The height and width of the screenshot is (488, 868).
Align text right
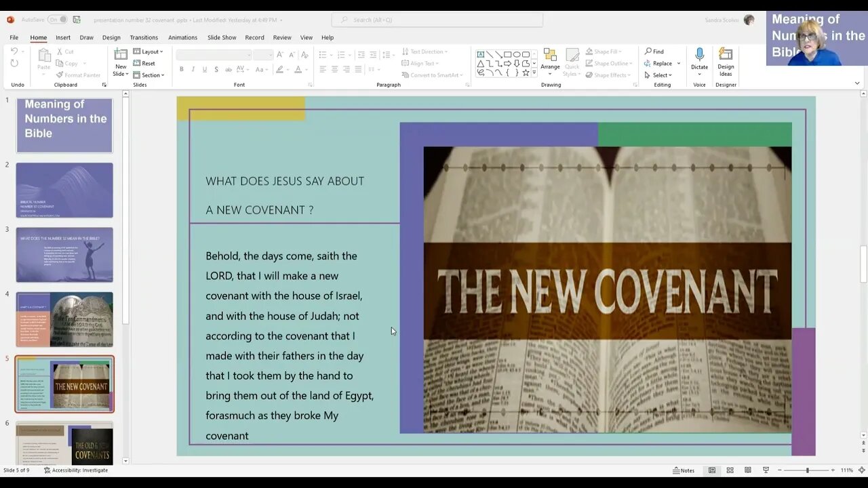346,69
